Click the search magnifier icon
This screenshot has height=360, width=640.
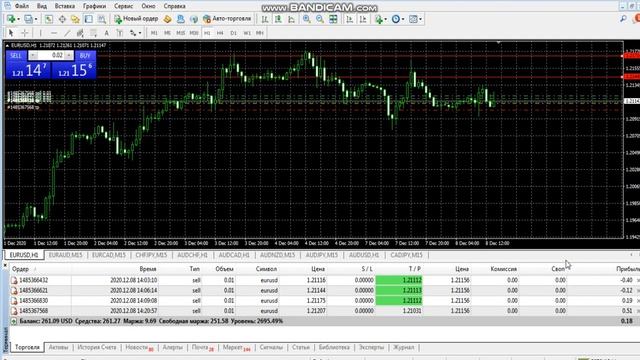(x=623, y=19)
